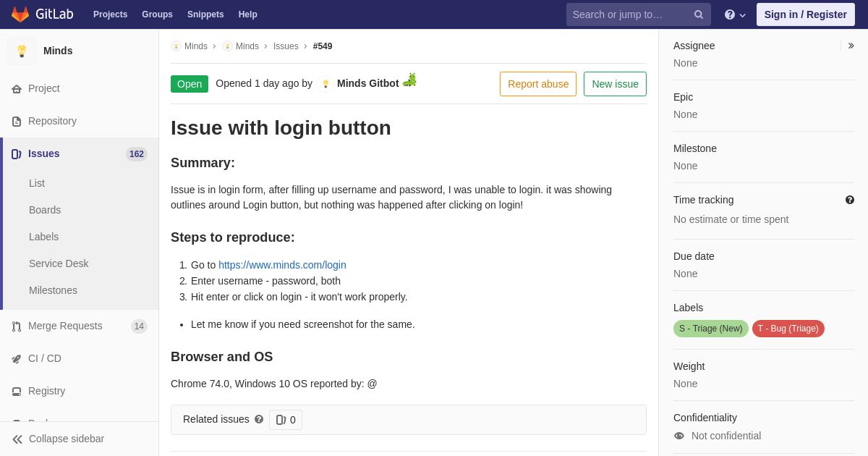Screen dimensions: 868x456
Task: Click #549 breadcrumb link
Action: (323, 46)
